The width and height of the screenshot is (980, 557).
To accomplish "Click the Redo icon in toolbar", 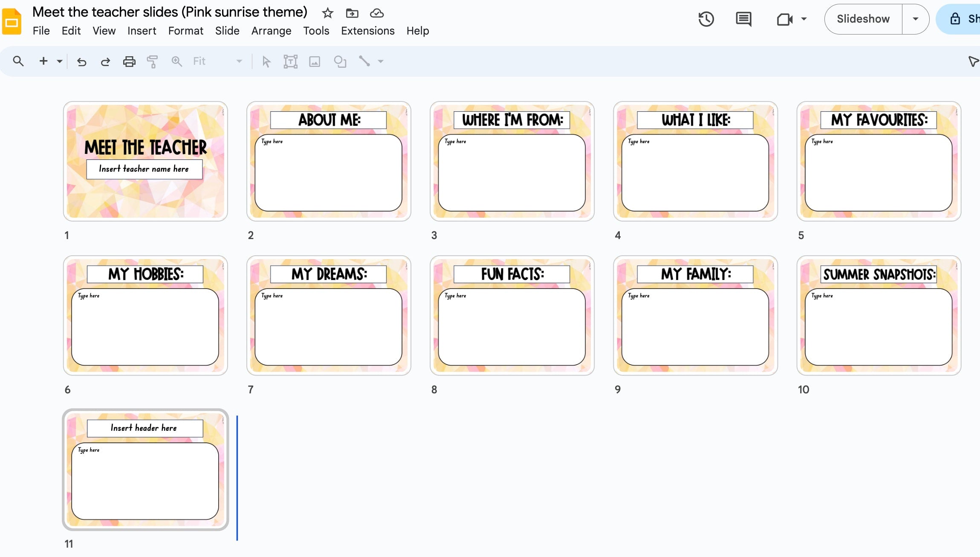I will pos(105,62).
